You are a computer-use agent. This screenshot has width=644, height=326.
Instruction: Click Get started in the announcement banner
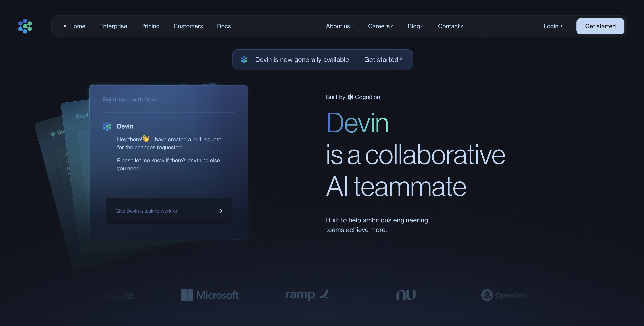383,60
